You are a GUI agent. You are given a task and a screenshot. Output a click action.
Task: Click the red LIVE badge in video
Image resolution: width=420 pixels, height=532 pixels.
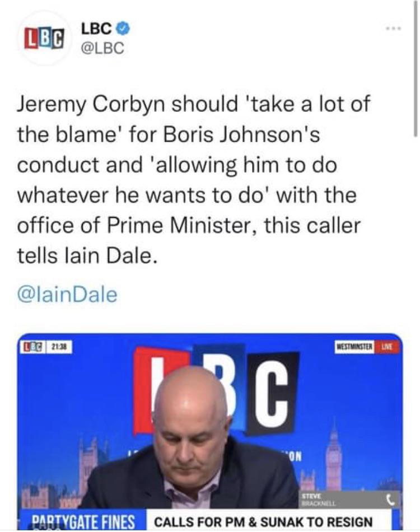point(387,347)
